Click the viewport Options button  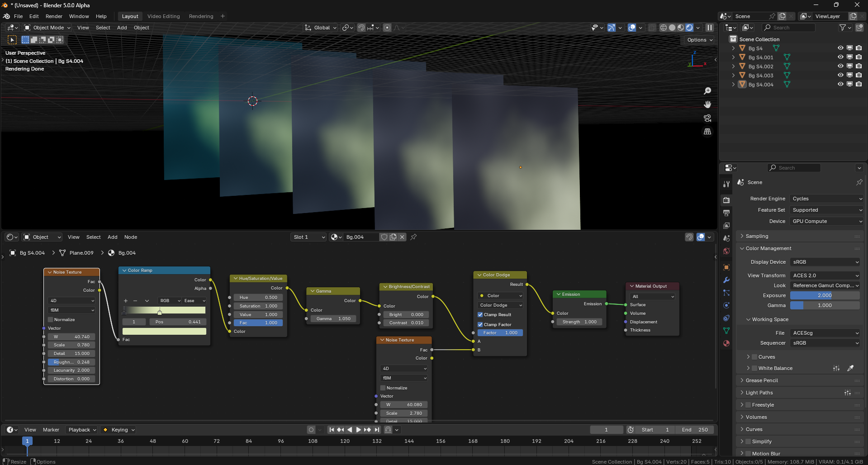click(x=700, y=40)
